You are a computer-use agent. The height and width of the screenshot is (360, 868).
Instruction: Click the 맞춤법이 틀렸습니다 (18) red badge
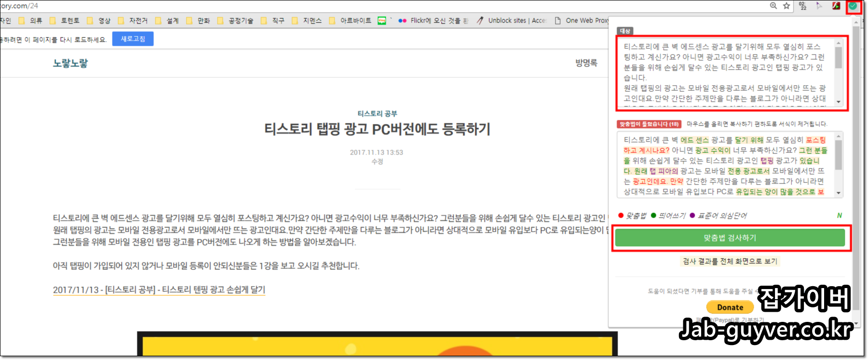tap(649, 124)
